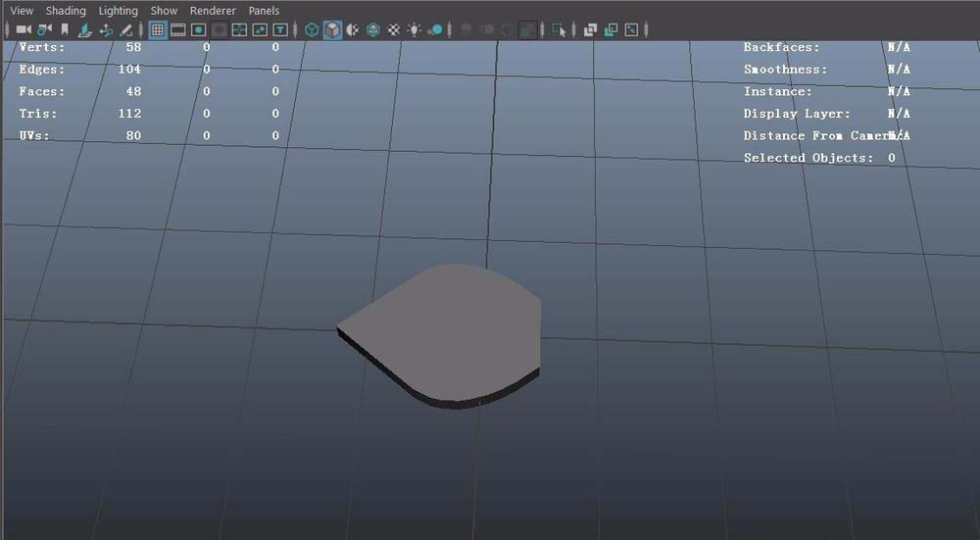The image size is (980, 540).
Task: Enable the 2D Pan/Zoom icon
Action: (x=106, y=29)
